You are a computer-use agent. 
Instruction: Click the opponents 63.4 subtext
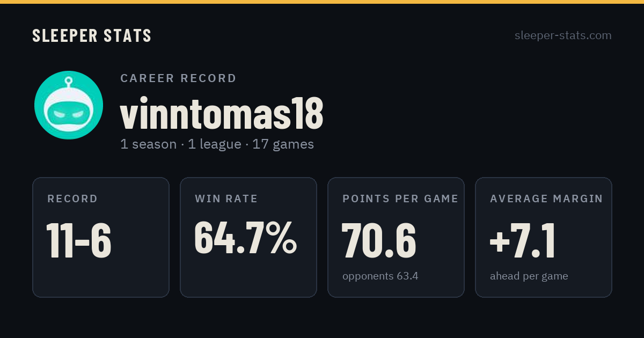(380, 276)
